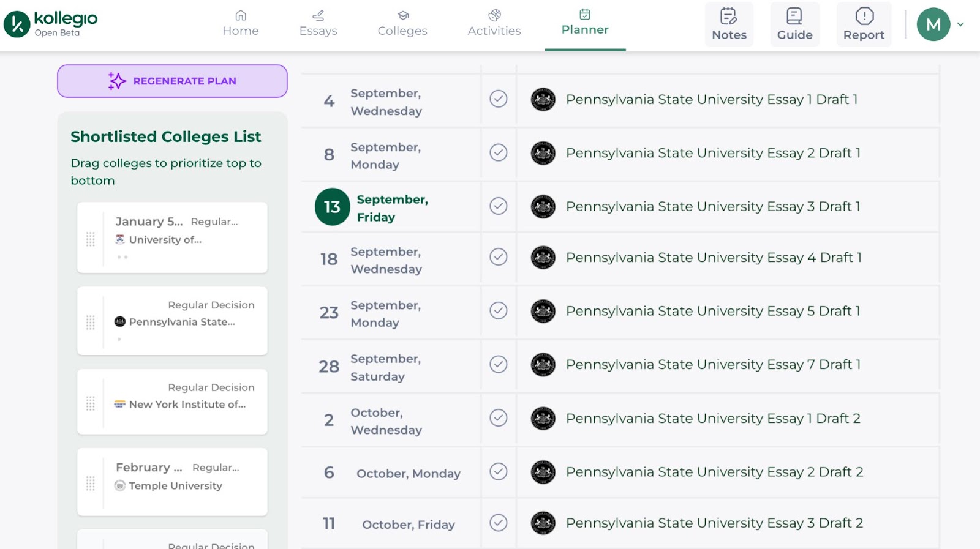Click the Kollegio logo icon
This screenshot has width=980, height=549.
point(17,24)
